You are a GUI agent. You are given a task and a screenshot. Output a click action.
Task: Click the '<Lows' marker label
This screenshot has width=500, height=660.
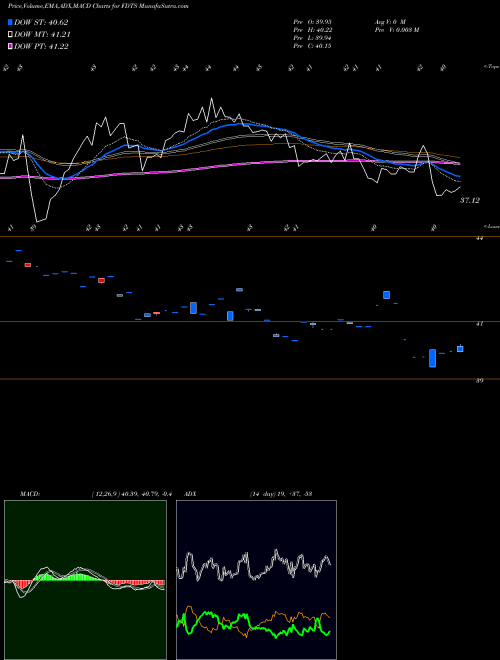pos(491,226)
